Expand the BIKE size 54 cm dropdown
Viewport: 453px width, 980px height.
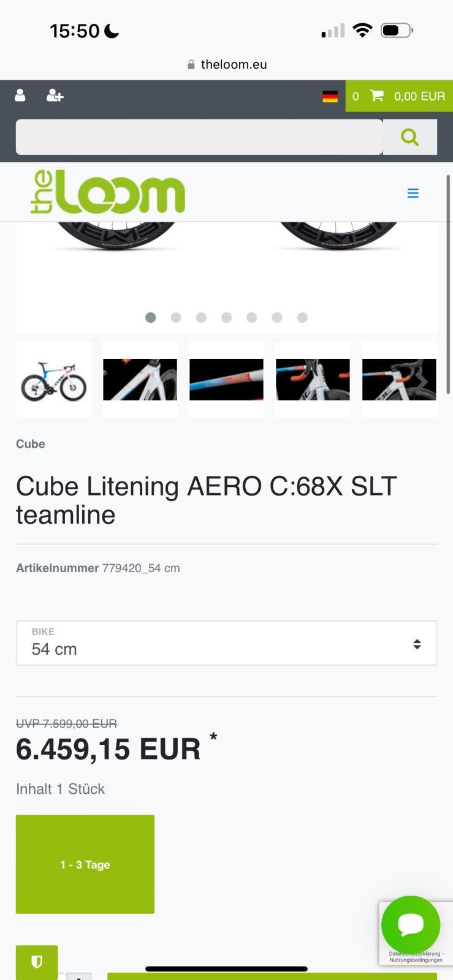(x=226, y=643)
